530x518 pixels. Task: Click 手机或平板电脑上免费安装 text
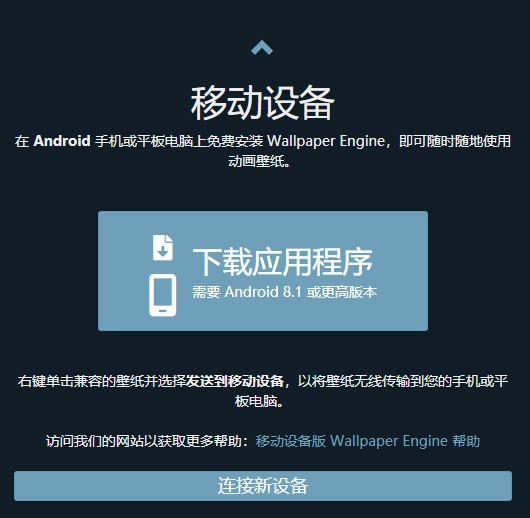tap(179, 141)
